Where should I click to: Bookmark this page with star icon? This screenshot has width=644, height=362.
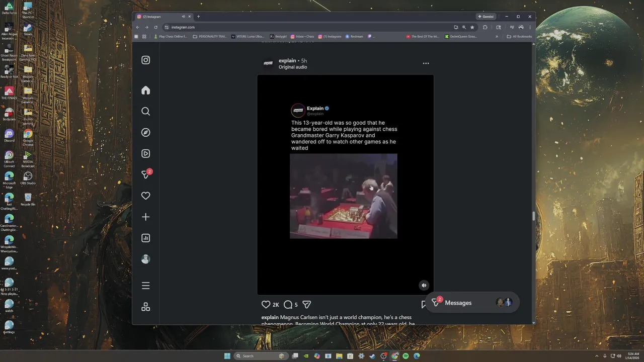472,27
